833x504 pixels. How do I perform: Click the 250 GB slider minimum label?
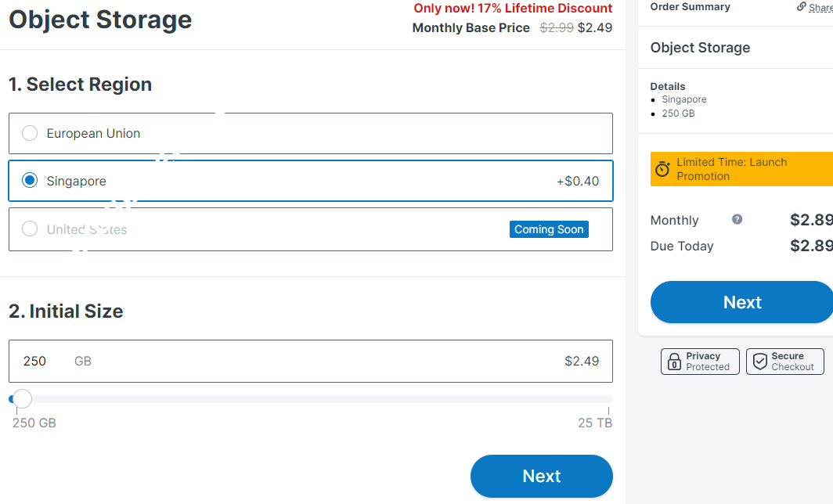pyautogui.click(x=34, y=423)
